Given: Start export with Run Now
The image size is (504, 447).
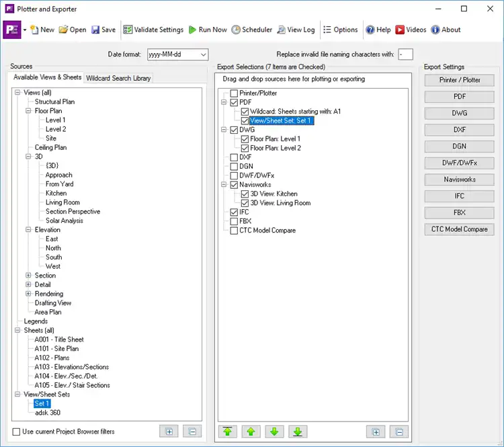Looking at the screenshot, I should pos(208,30).
